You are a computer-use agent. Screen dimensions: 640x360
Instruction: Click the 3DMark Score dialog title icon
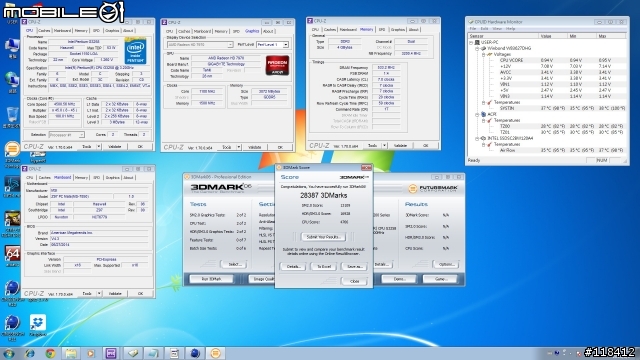tap(280, 168)
